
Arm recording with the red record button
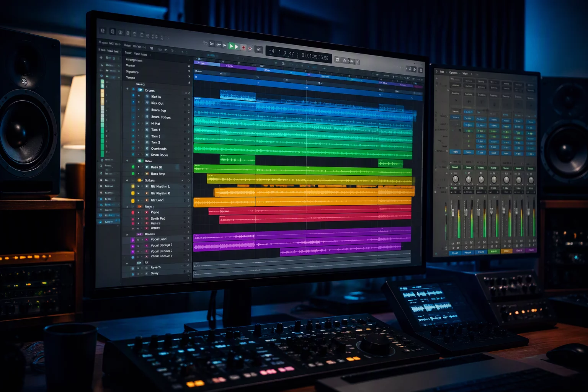coord(243,47)
